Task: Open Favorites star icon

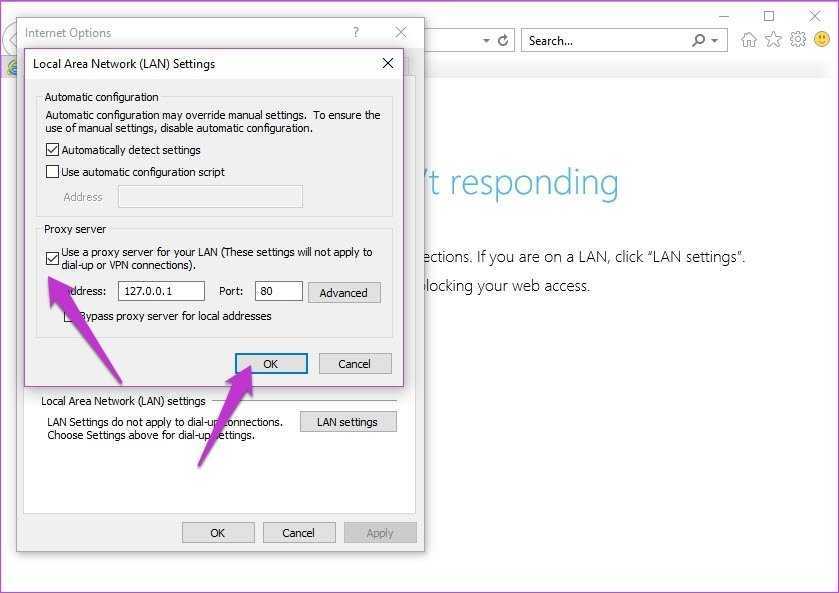Action: click(x=773, y=39)
